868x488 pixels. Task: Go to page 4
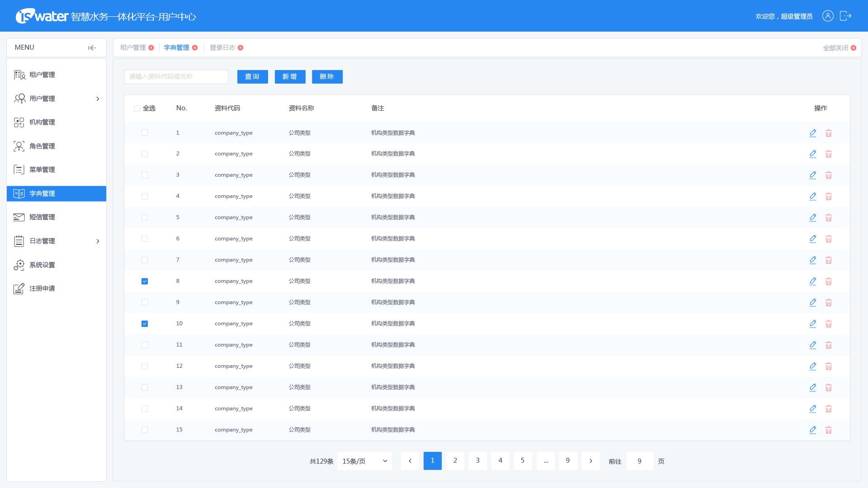coord(500,461)
